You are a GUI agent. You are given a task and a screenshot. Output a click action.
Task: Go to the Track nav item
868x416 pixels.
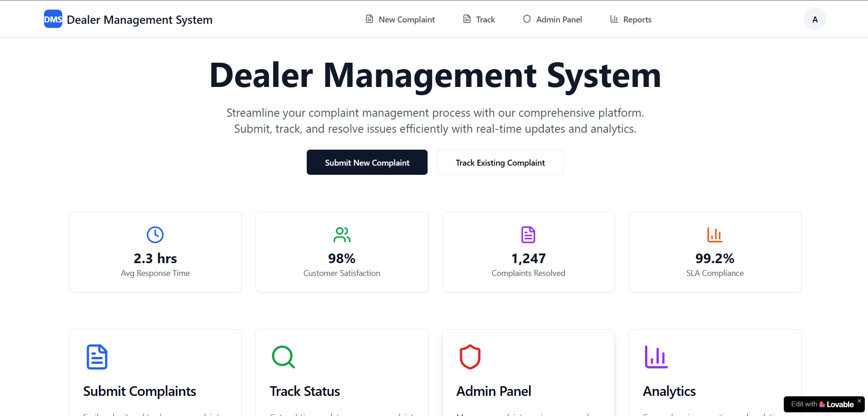click(x=479, y=19)
